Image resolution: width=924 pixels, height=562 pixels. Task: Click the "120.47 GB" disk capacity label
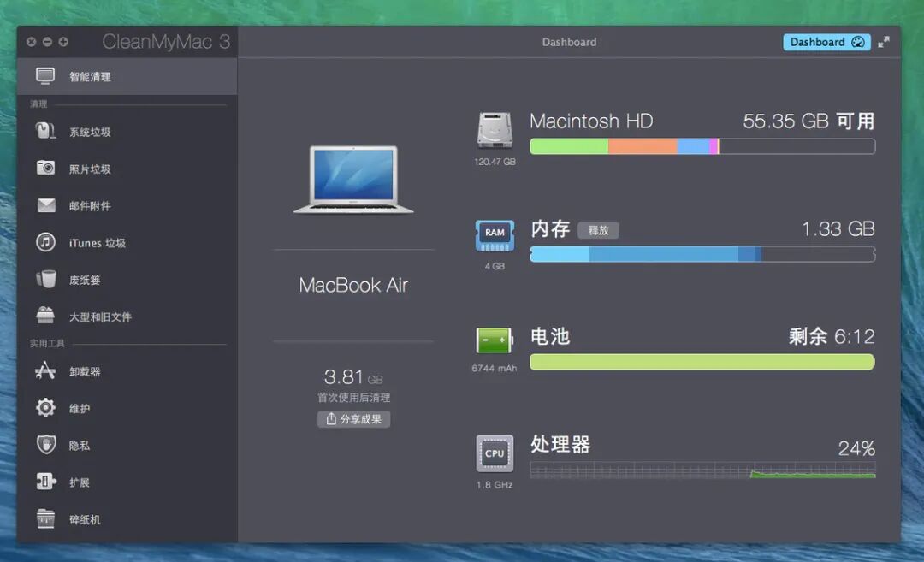(495, 162)
